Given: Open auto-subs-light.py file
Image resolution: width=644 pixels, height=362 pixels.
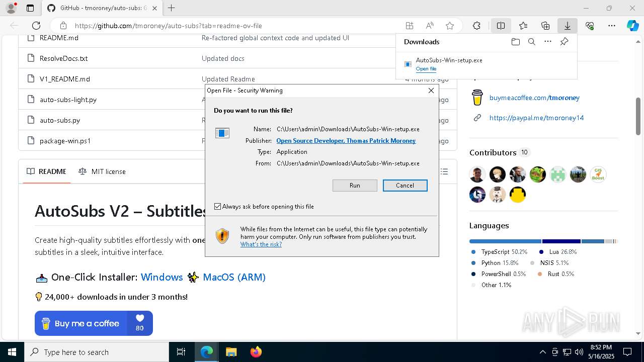Looking at the screenshot, I should coord(68,100).
